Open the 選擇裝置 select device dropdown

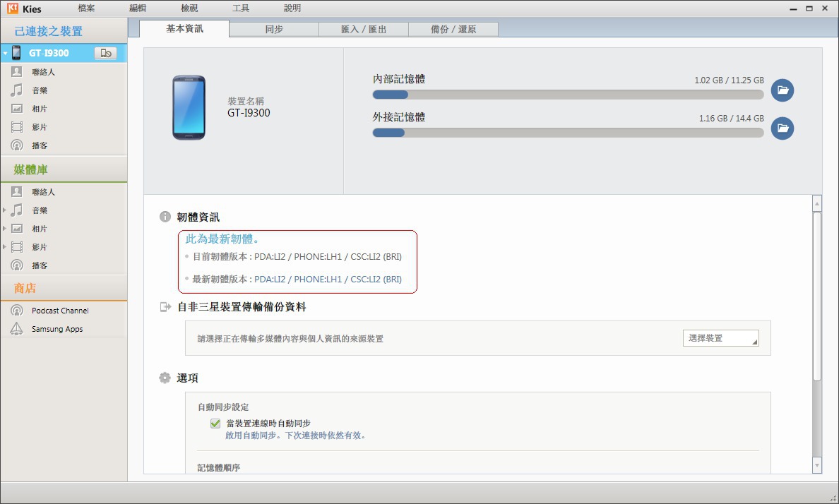pos(721,338)
